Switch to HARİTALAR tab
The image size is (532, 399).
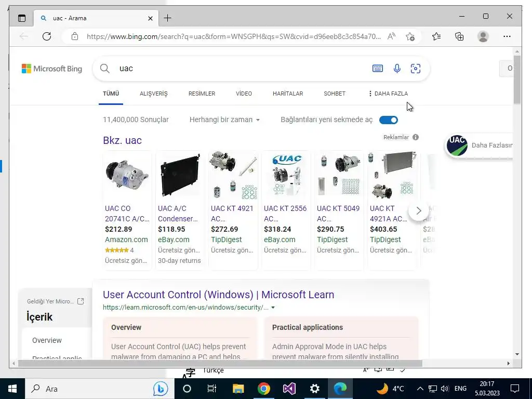(288, 94)
